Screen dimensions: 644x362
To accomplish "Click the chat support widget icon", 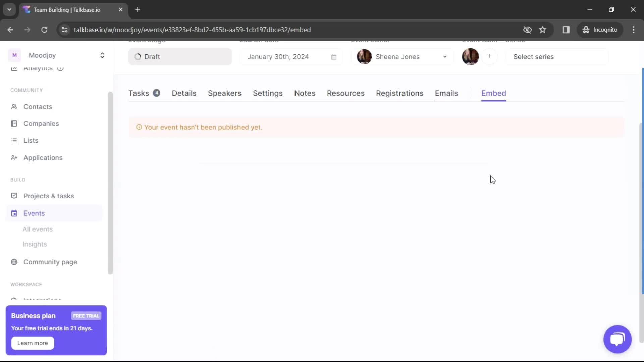I will [618, 339].
